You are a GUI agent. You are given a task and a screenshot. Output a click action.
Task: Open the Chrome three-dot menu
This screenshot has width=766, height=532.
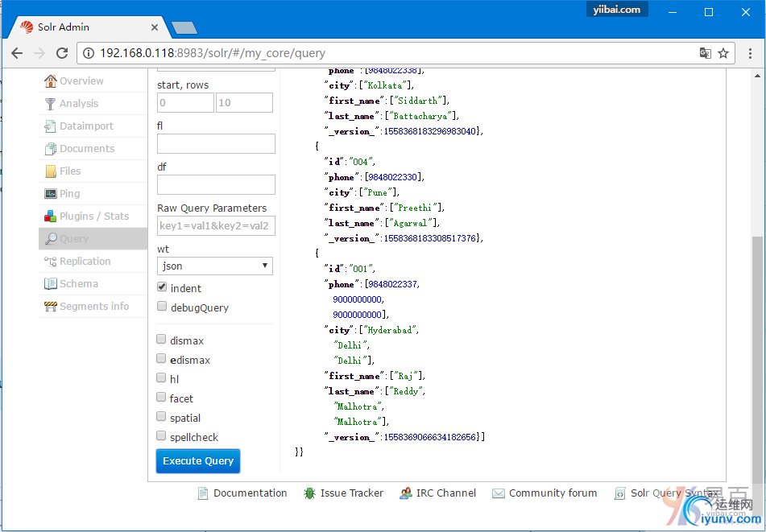(x=751, y=53)
